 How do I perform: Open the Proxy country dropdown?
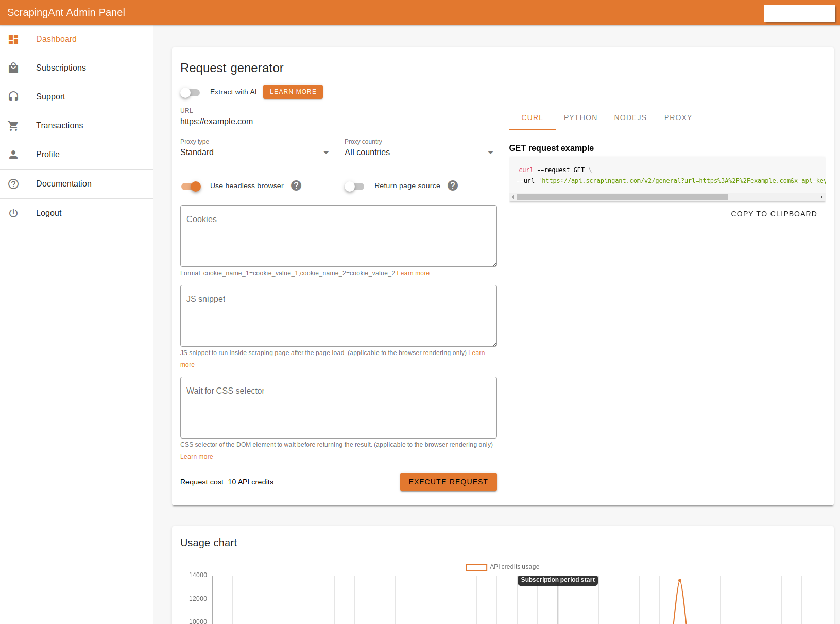(x=421, y=153)
